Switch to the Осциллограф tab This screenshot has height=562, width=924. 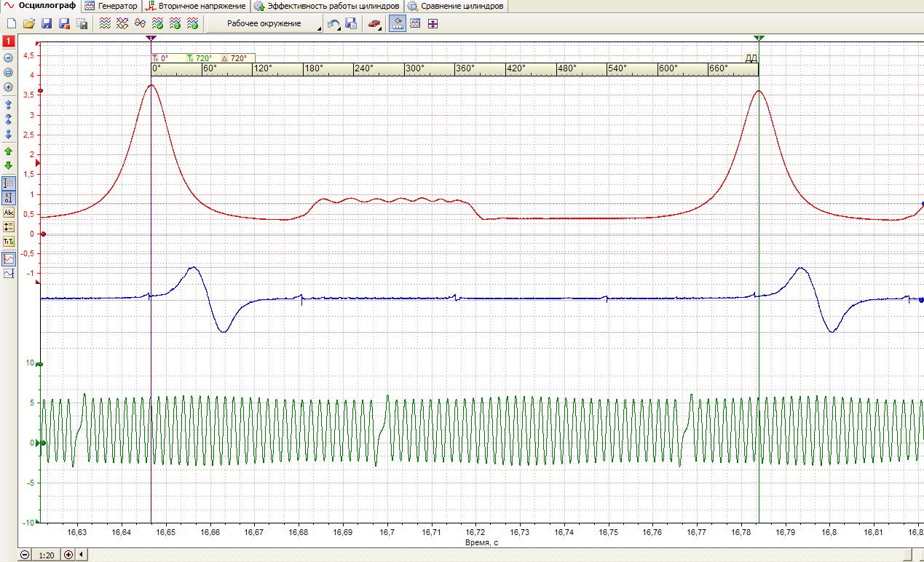coord(41,6)
